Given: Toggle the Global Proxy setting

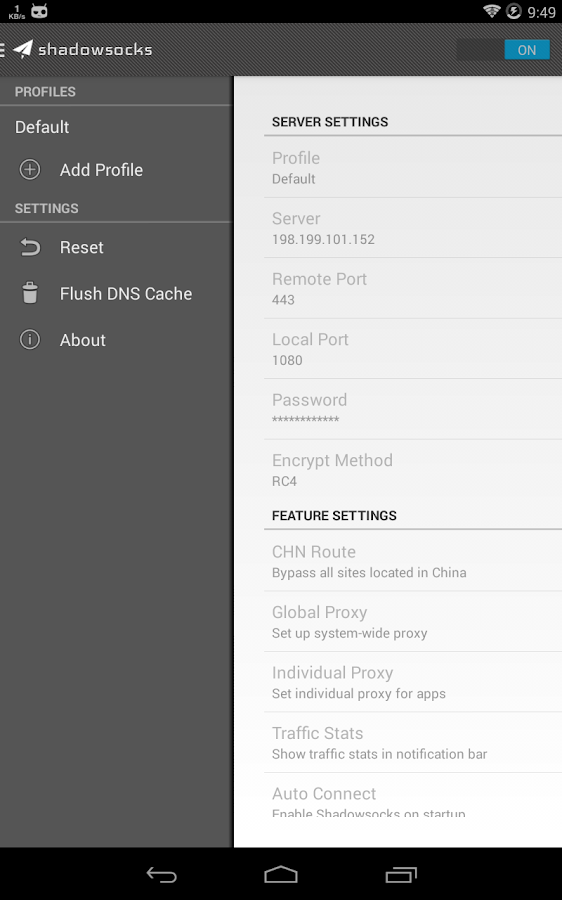Looking at the screenshot, I should [x=413, y=622].
